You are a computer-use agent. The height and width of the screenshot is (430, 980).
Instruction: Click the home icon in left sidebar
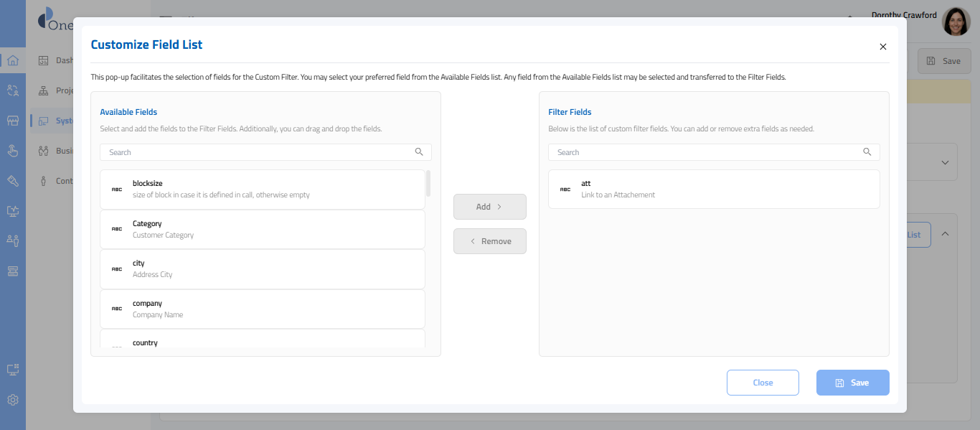point(12,60)
